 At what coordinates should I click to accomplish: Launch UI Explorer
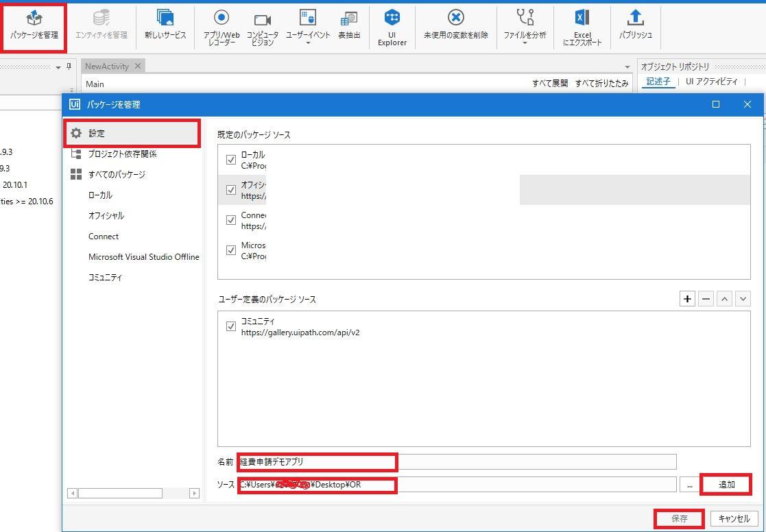pyautogui.click(x=392, y=28)
